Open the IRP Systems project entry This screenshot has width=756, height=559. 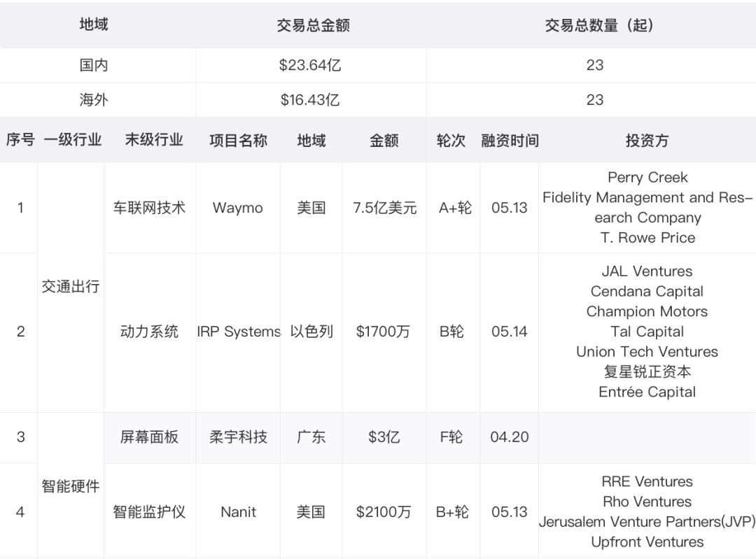coord(239,332)
